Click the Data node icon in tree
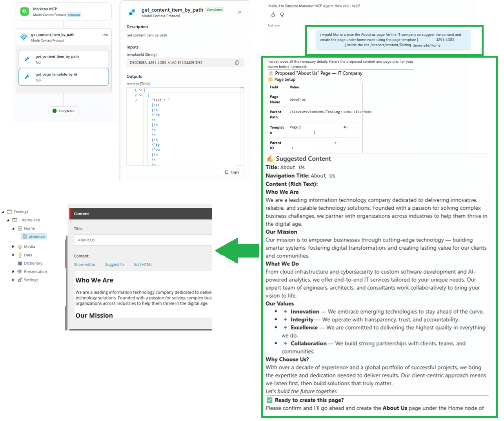 pyautogui.click(x=20, y=255)
